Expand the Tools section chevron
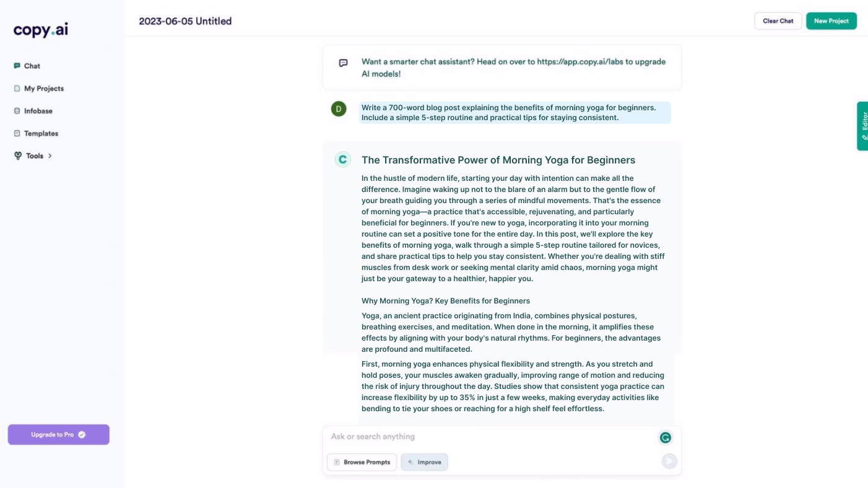This screenshot has width=868, height=488. [49, 155]
